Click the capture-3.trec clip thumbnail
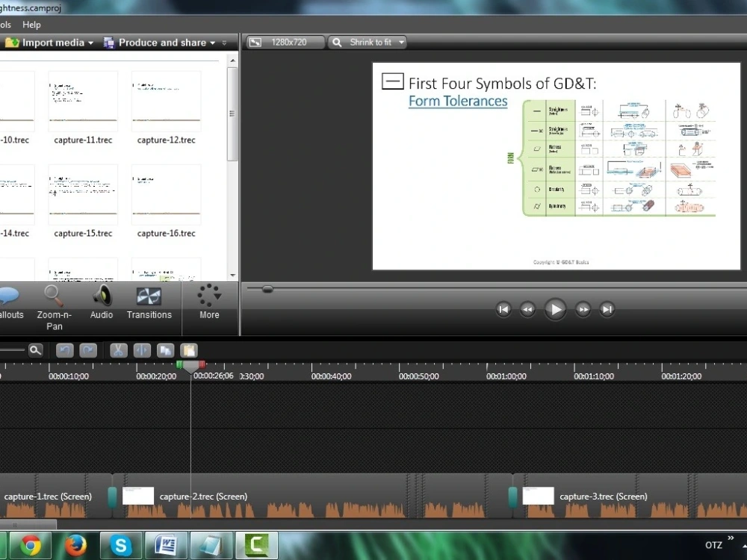Image resolution: width=747 pixels, height=560 pixels. 539,496
